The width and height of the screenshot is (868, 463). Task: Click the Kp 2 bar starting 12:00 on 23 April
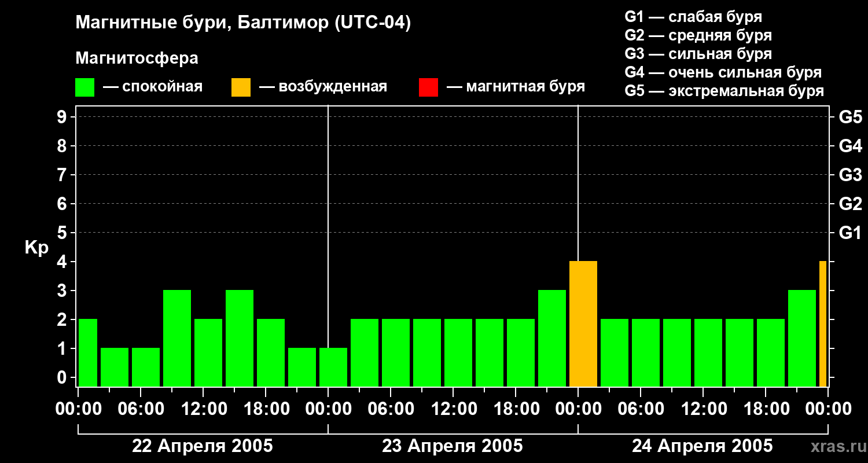coord(458,353)
